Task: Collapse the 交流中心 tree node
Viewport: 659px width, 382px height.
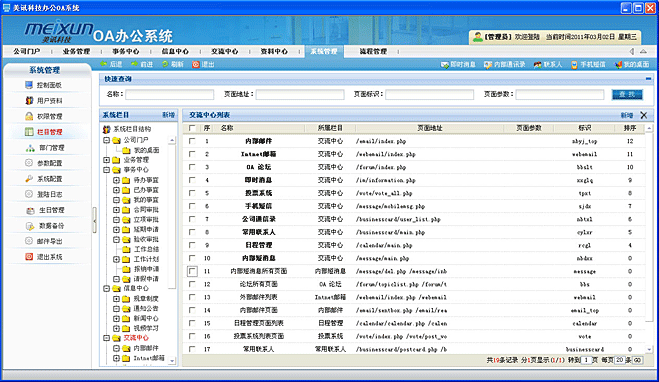Action: tap(106, 338)
